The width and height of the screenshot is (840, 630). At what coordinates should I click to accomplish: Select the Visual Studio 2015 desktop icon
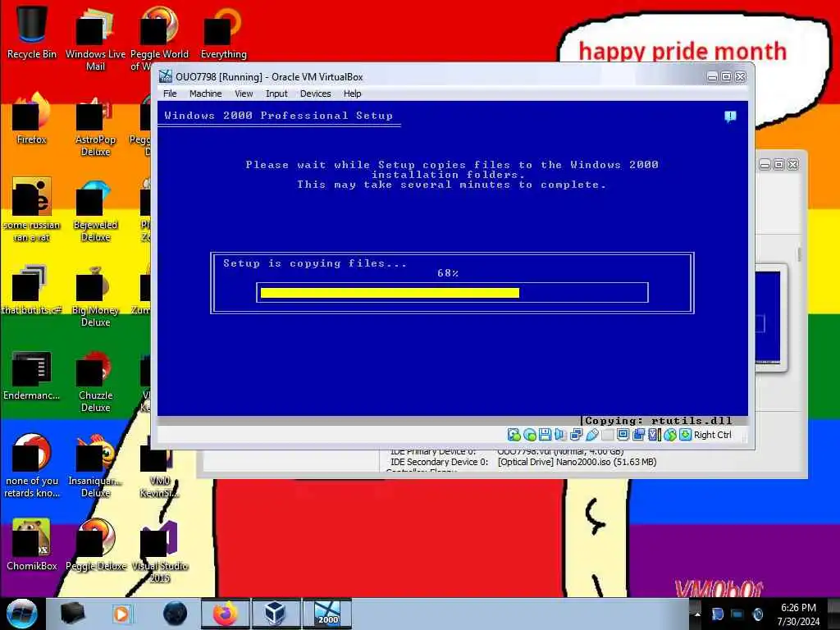point(160,552)
